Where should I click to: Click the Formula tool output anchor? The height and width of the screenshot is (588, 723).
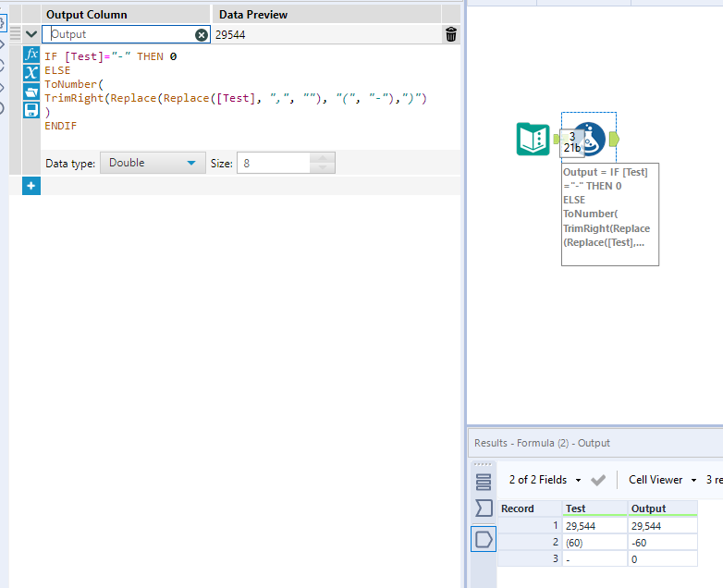click(614, 139)
